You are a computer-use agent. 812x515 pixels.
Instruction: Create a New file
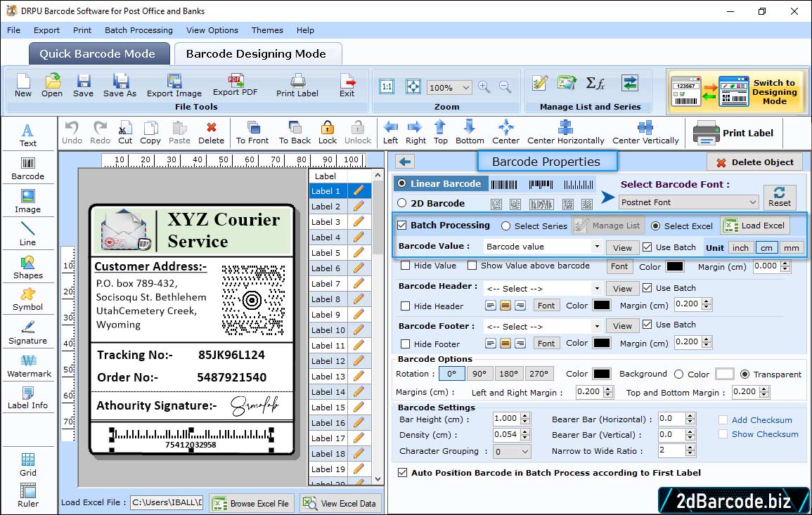23,86
